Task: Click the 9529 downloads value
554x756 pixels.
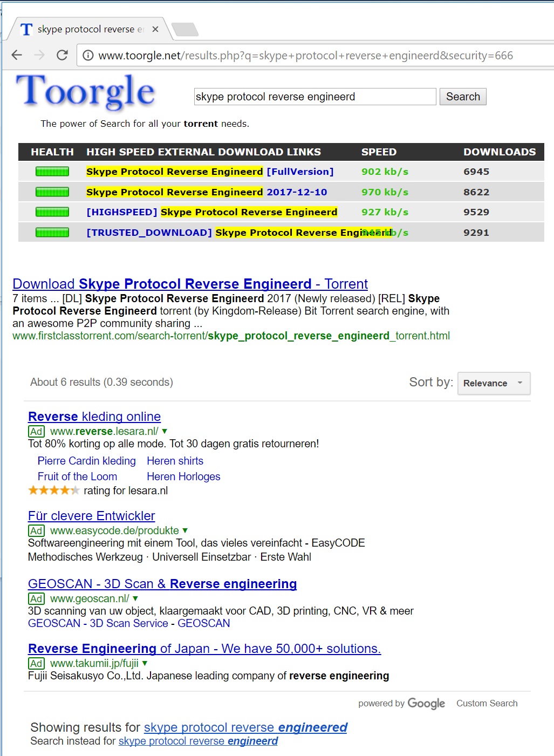Action: (x=476, y=212)
